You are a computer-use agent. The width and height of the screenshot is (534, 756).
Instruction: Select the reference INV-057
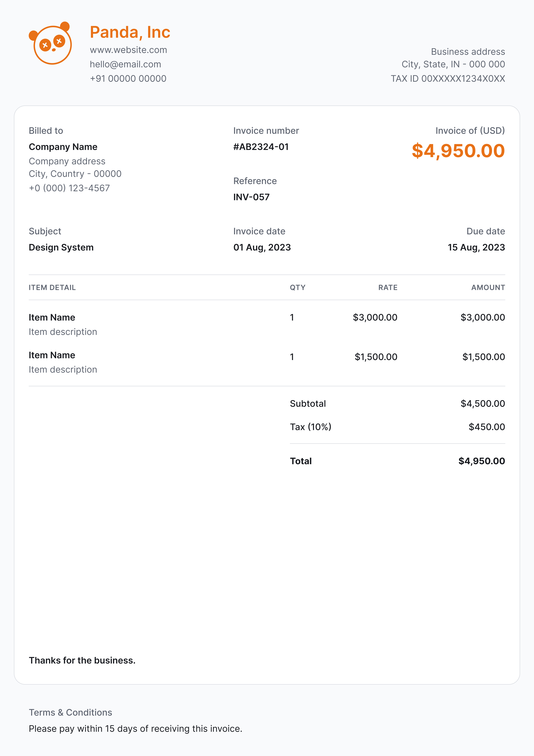click(x=251, y=197)
